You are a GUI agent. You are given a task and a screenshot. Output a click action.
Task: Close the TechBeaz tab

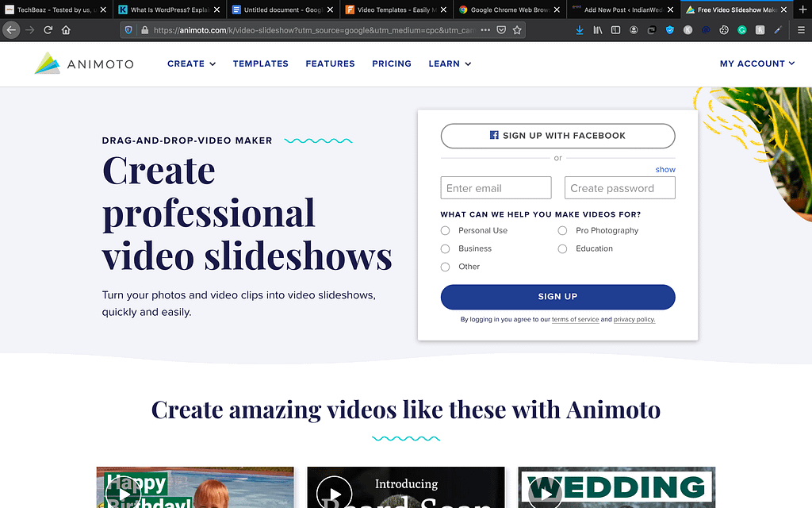pos(103,10)
